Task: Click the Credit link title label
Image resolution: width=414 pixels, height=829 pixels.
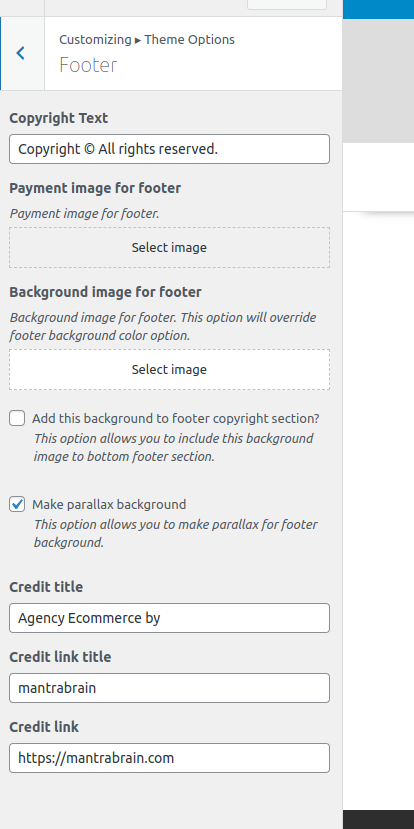Action: click(x=60, y=657)
